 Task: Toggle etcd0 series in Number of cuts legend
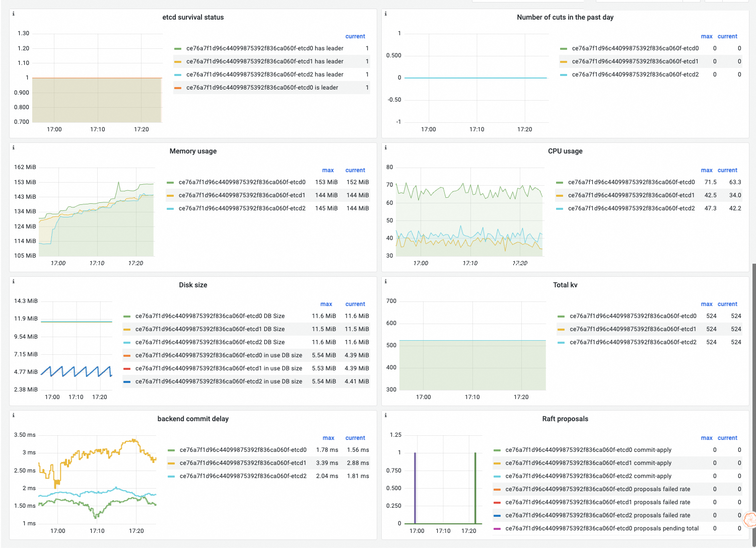pyautogui.click(x=635, y=48)
